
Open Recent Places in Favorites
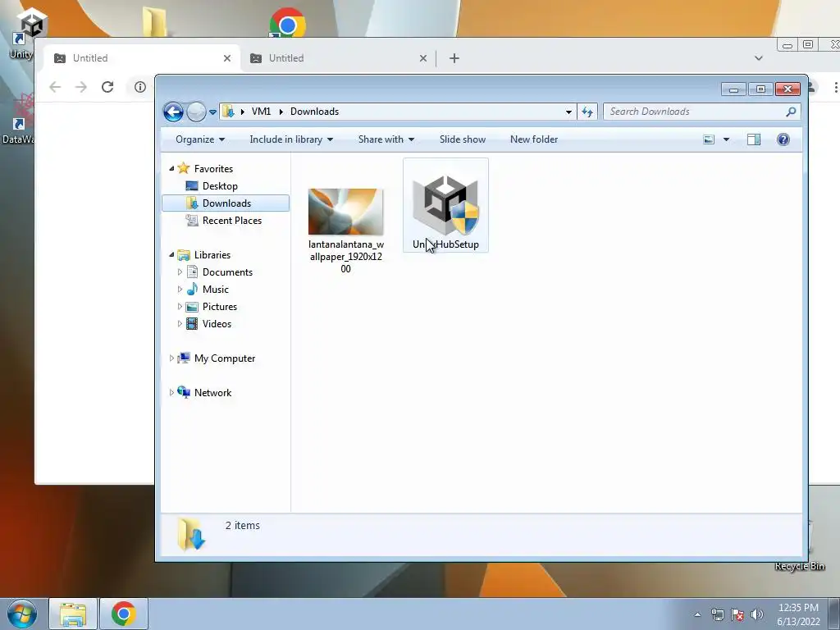coord(231,220)
